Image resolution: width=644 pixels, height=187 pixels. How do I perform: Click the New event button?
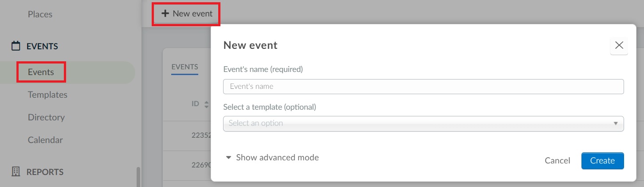tap(186, 14)
